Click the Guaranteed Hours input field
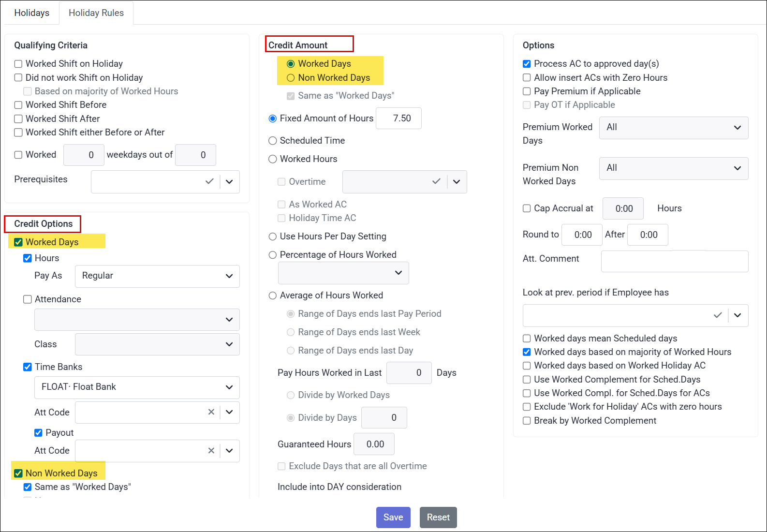The width and height of the screenshot is (767, 532). [374, 444]
